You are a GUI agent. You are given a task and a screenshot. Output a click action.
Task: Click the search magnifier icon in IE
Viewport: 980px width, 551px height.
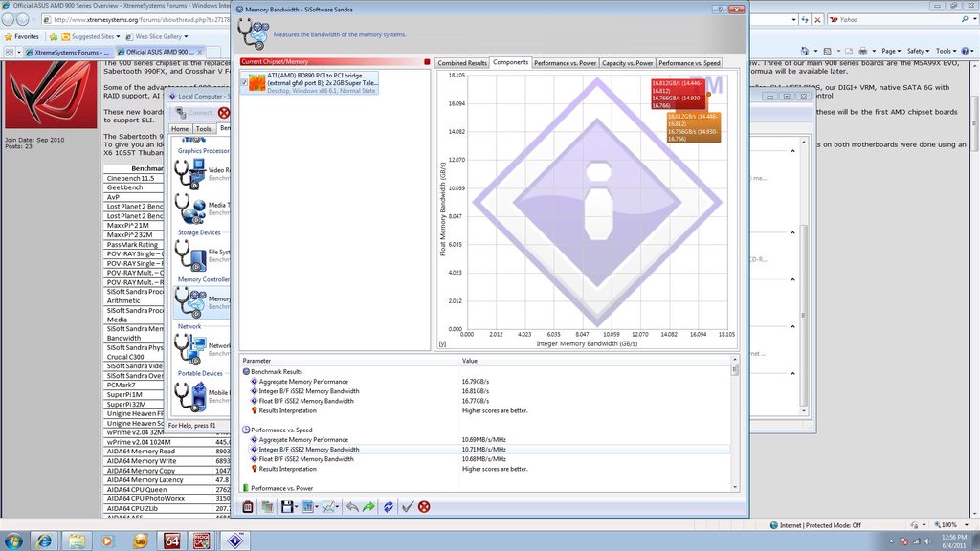pyautogui.click(x=965, y=19)
